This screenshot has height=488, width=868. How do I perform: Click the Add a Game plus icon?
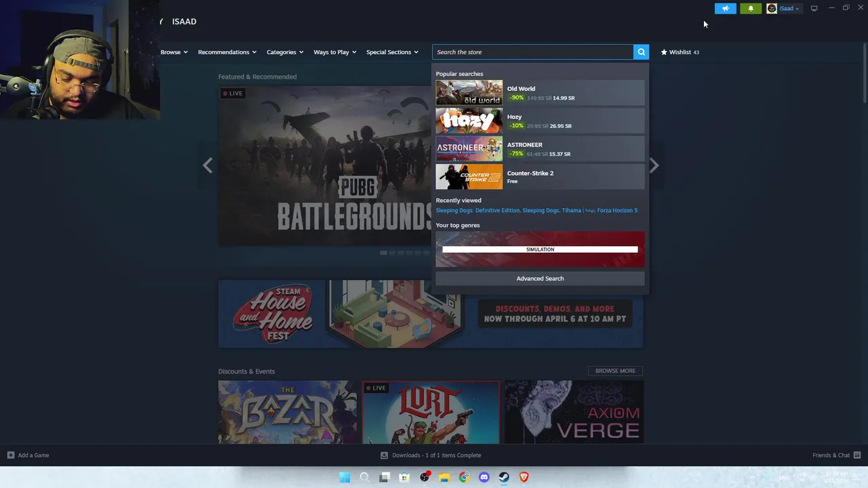click(x=10, y=455)
